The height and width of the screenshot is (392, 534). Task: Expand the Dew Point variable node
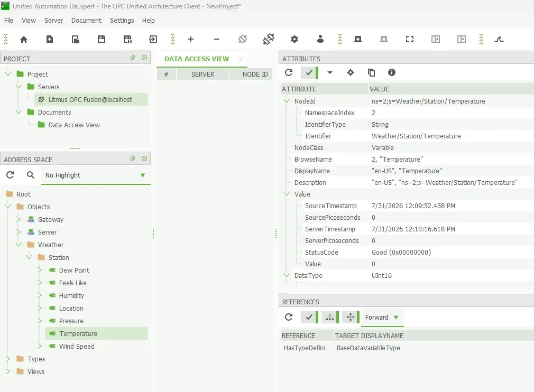[40, 270]
